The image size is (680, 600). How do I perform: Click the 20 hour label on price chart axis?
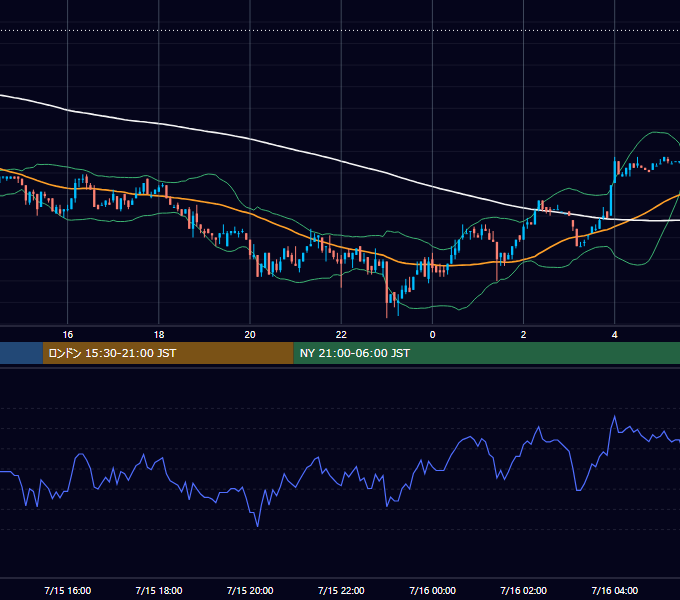pos(250,335)
